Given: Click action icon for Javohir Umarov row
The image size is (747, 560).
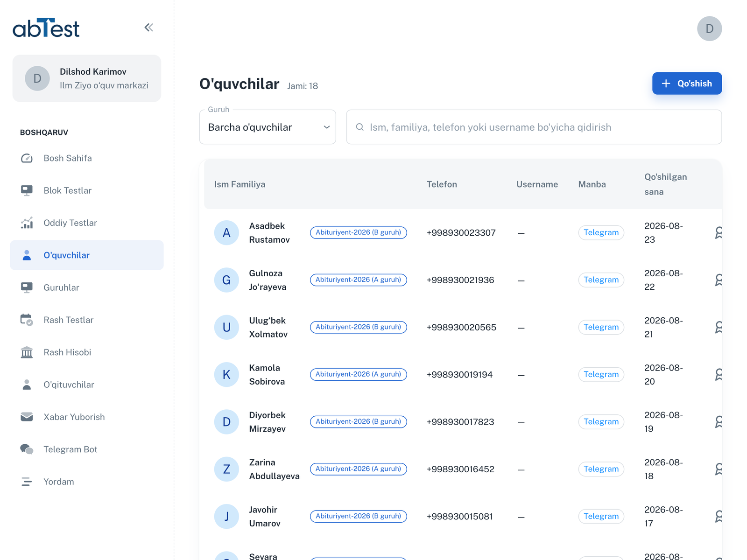Looking at the screenshot, I should [719, 517].
